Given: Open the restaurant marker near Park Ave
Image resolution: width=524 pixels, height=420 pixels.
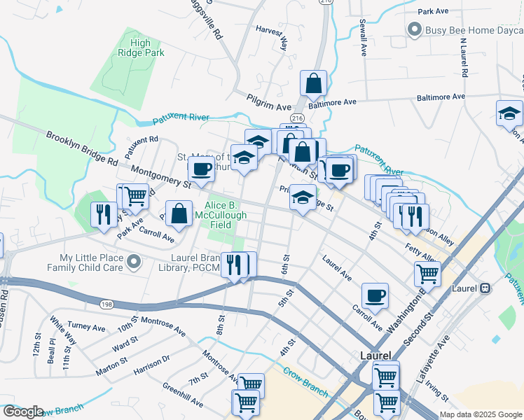Looking at the screenshot, I should tap(104, 216).
